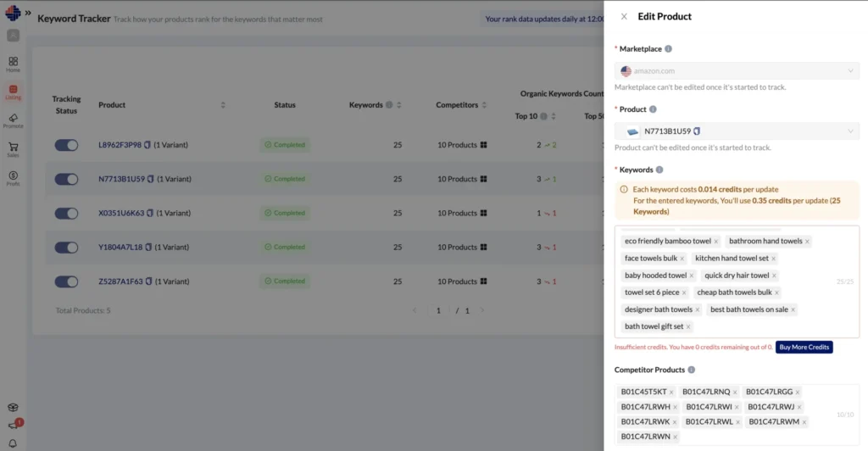Click the Competitor Products info icon
The width and height of the screenshot is (868, 451).
pos(692,370)
